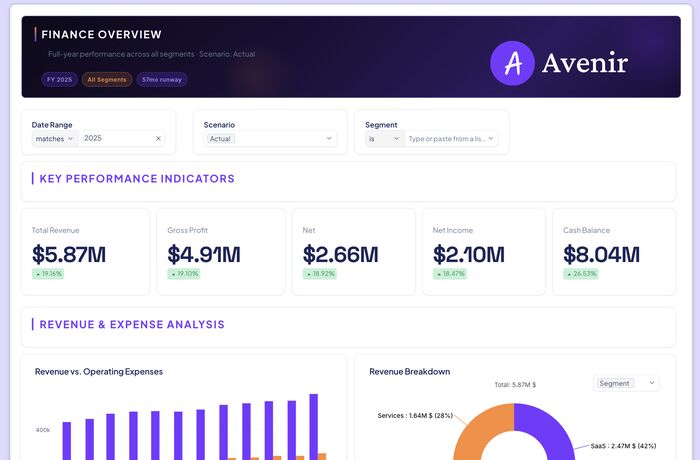Open the Date Range 'matches' operator dropdown

click(54, 138)
